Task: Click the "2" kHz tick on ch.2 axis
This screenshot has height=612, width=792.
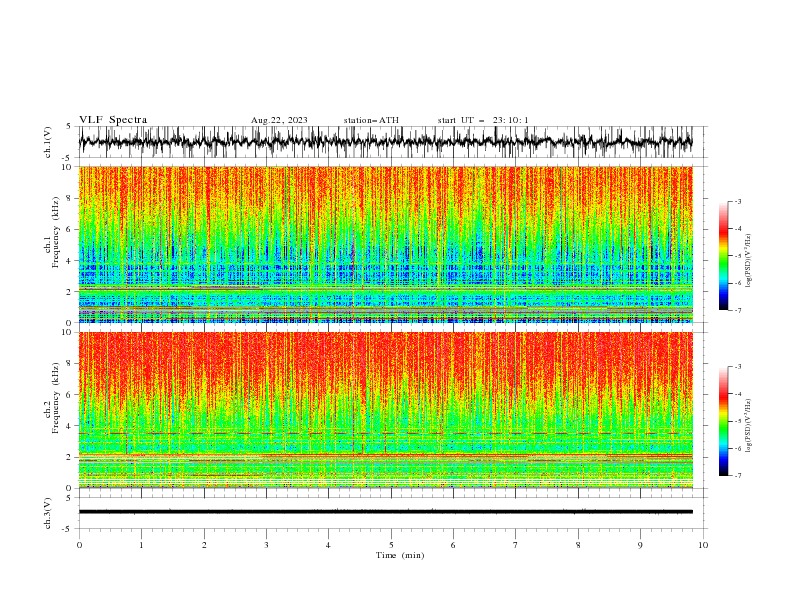Action: point(70,457)
